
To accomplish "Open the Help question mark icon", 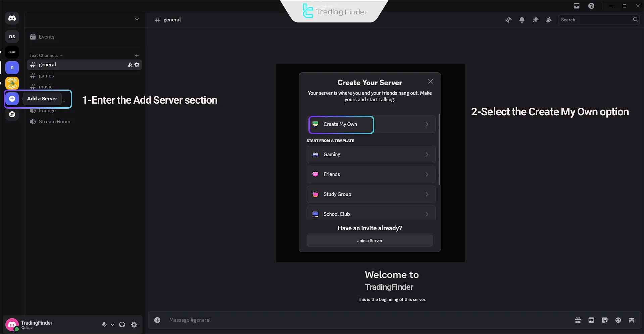I will click(x=591, y=6).
